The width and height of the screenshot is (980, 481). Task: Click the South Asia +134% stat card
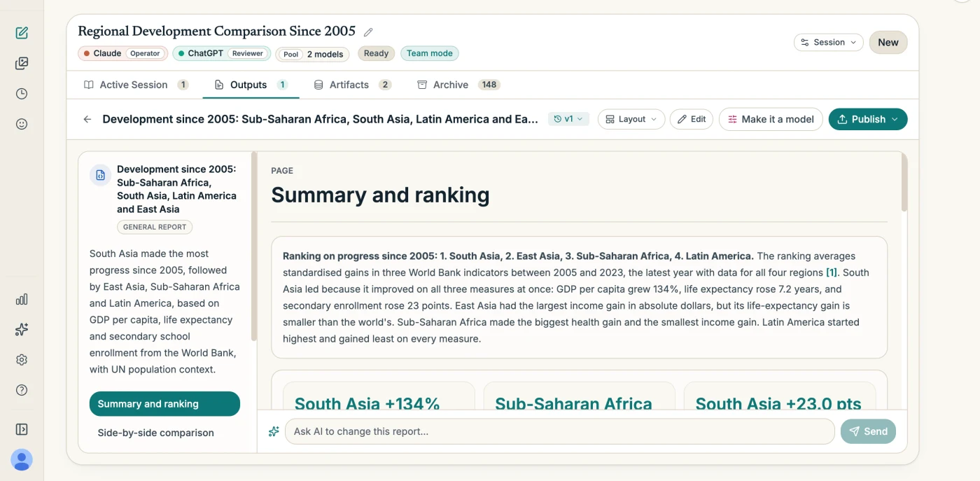point(379,396)
